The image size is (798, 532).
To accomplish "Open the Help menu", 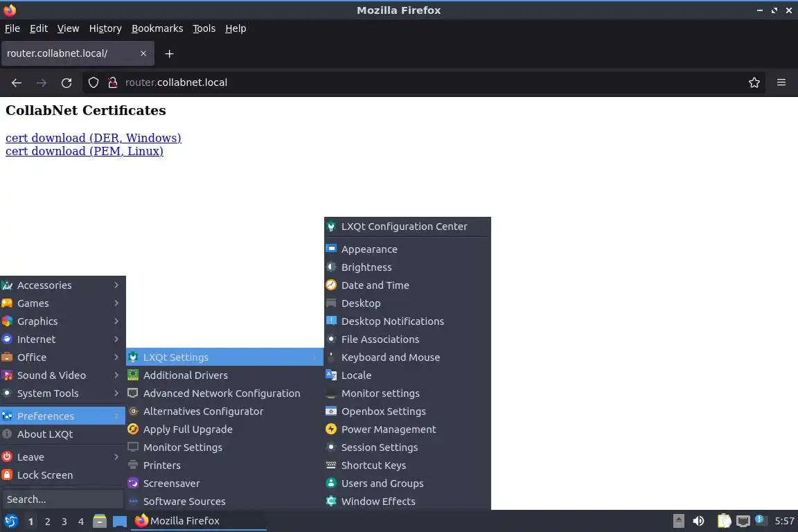I will pos(236,28).
